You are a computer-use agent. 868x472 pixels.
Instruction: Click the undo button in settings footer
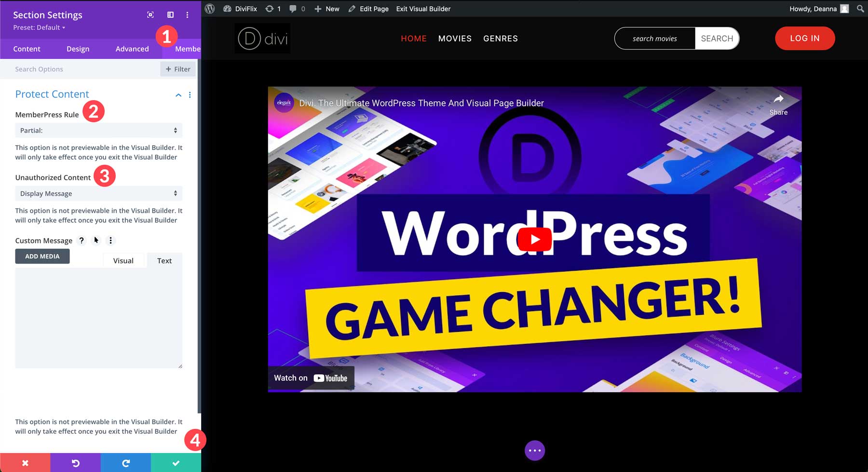(x=76, y=463)
